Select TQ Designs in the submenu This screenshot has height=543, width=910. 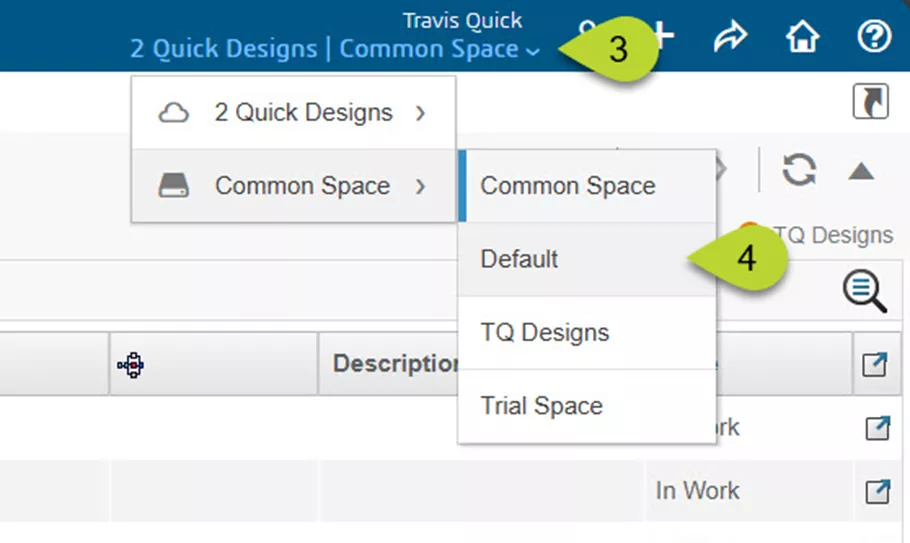(545, 332)
